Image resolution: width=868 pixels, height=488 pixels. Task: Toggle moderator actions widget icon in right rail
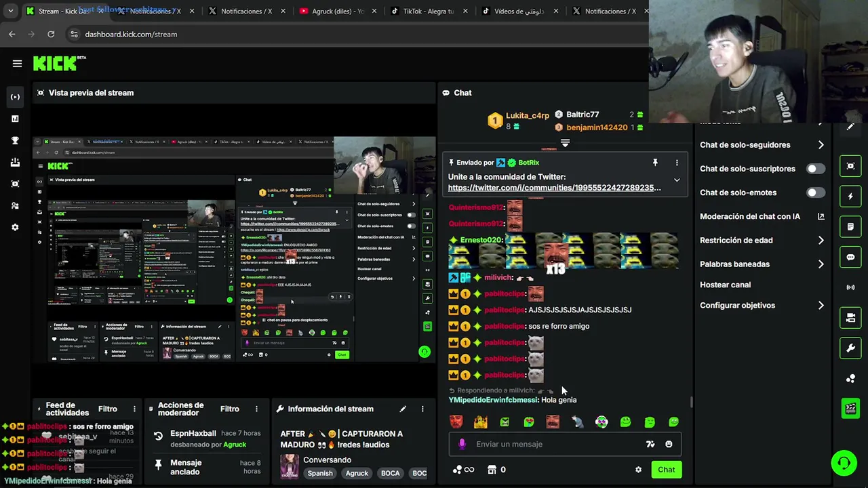coord(850,317)
